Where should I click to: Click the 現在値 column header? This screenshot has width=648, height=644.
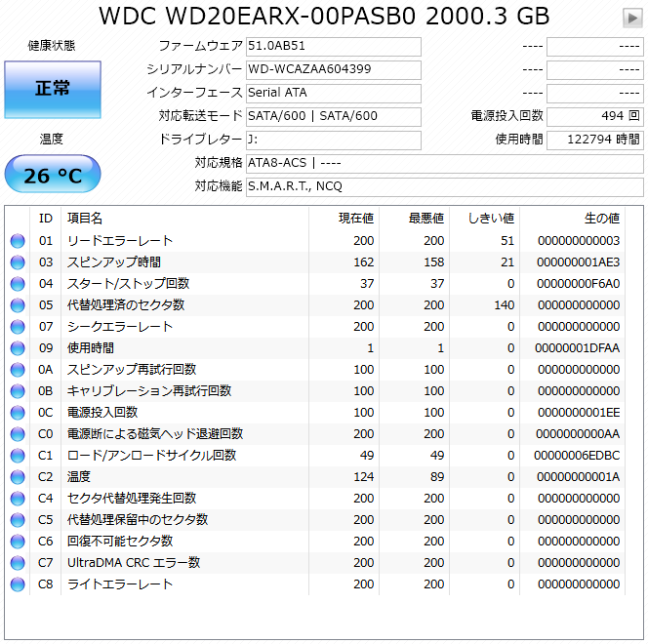point(355,218)
